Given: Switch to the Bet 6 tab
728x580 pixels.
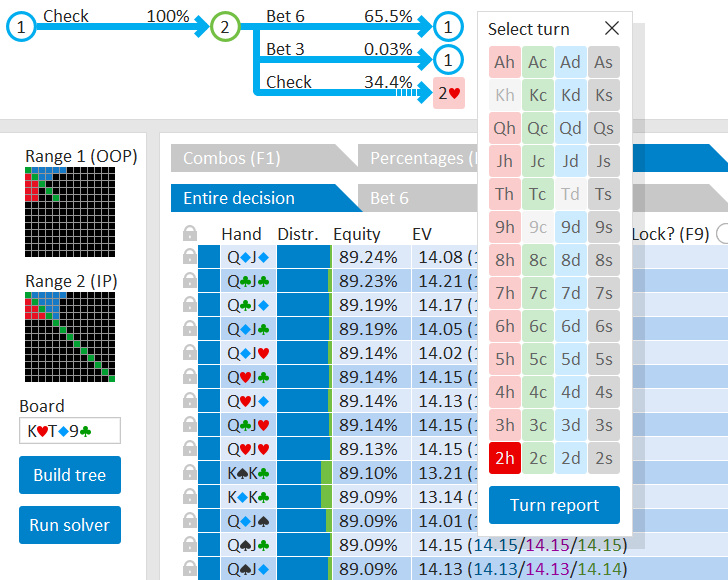Looking at the screenshot, I should coord(390,198).
